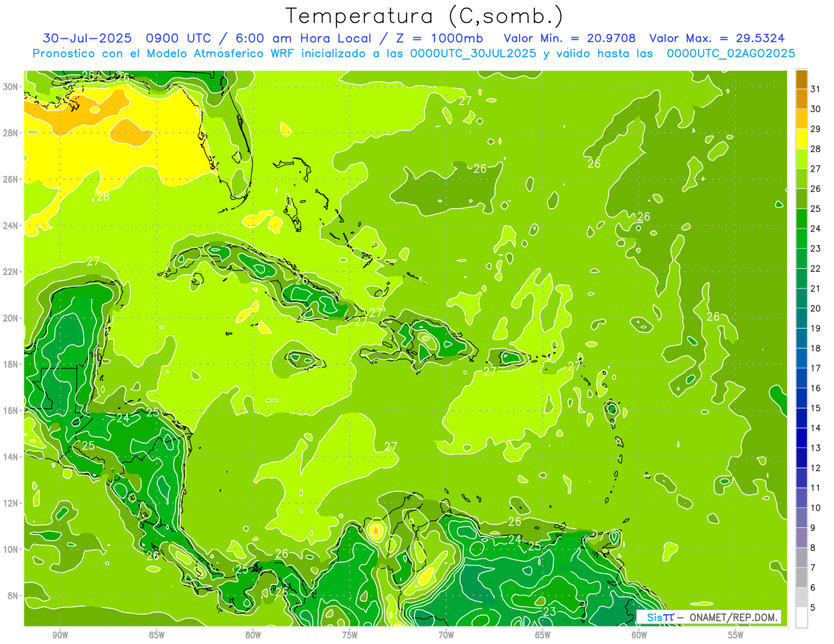The width and height of the screenshot is (834, 644).
Task: Click the "ONAMET/REP.DOM." credit label
Action: point(733,618)
